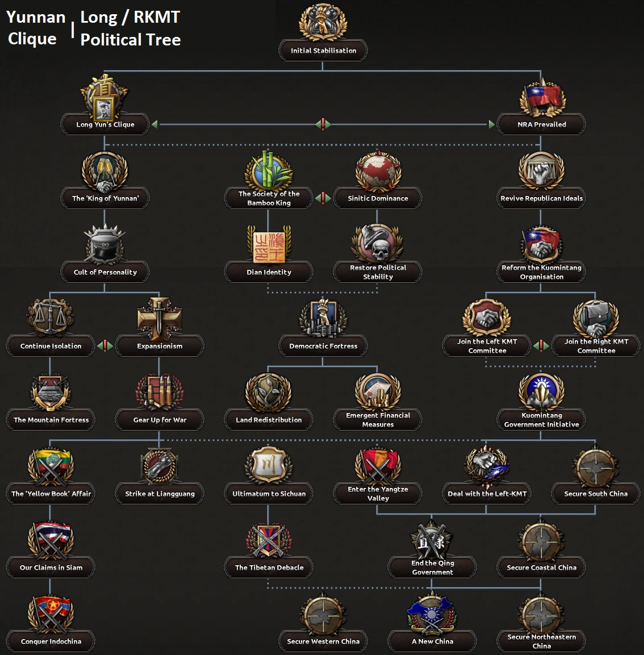The width and height of the screenshot is (644, 655).
Task: Click the Revive Republican Ideals fist icon
Action: tap(542, 171)
